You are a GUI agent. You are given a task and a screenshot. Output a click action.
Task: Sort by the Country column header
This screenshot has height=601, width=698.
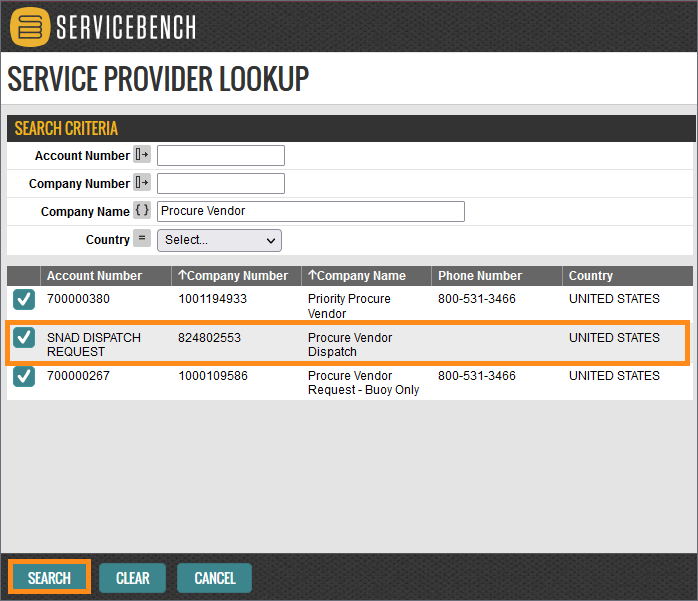591,276
